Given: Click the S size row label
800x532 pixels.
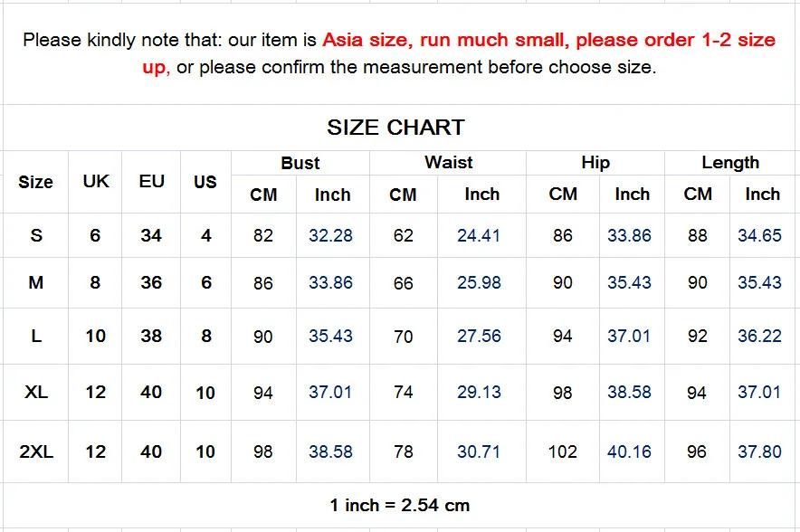Looking at the screenshot, I should pos(36,235).
